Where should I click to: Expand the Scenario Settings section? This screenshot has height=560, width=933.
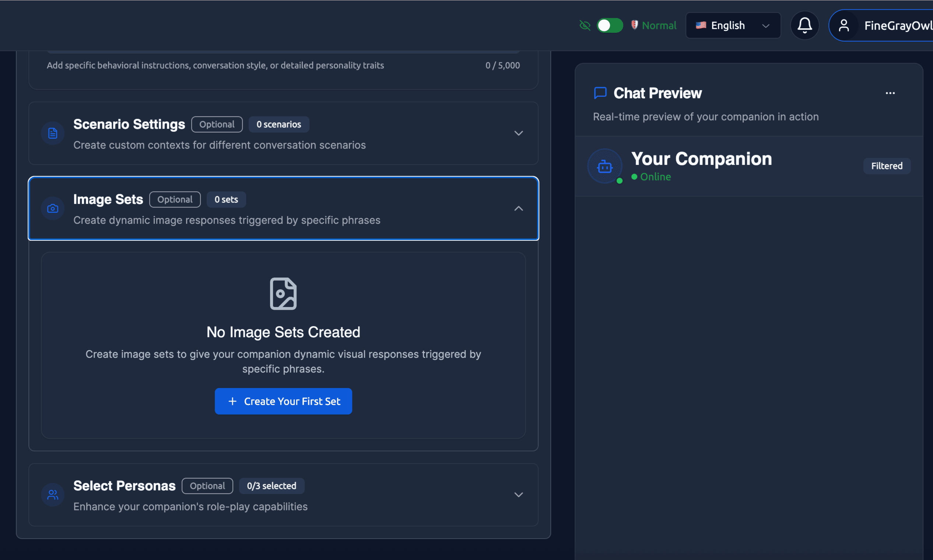[518, 133]
